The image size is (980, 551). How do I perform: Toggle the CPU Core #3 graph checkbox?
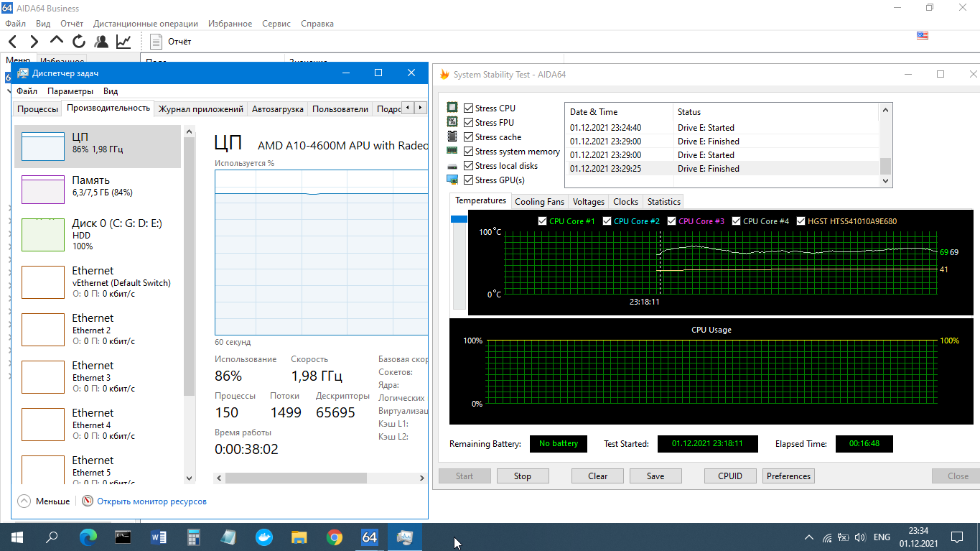[672, 221]
